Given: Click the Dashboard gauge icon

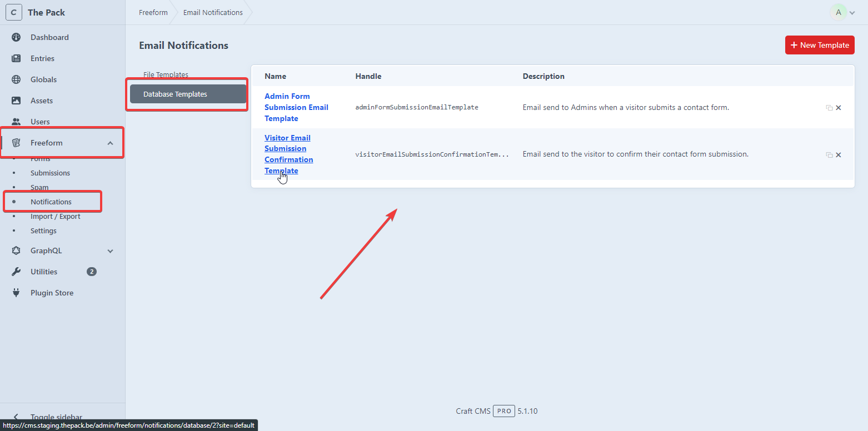Looking at the screenshot, I should pyautogui.click(x=16, y=37).
